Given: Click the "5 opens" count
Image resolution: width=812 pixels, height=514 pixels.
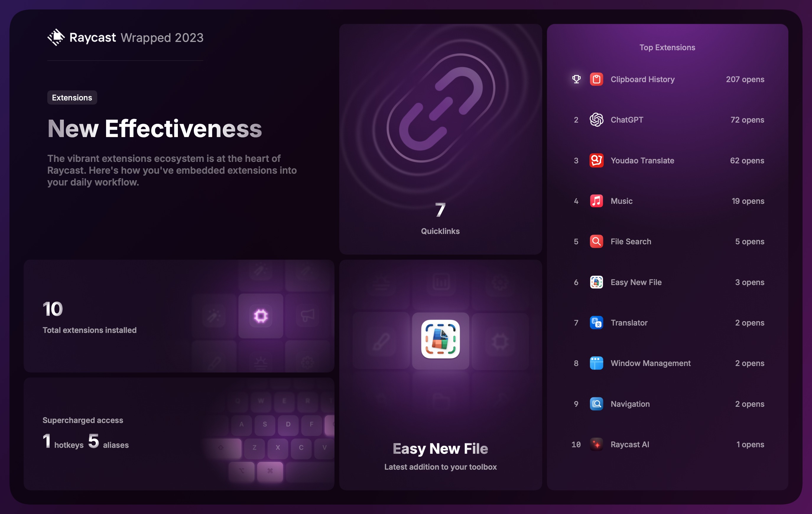Looking at the screenshot, I should [750, 241].
